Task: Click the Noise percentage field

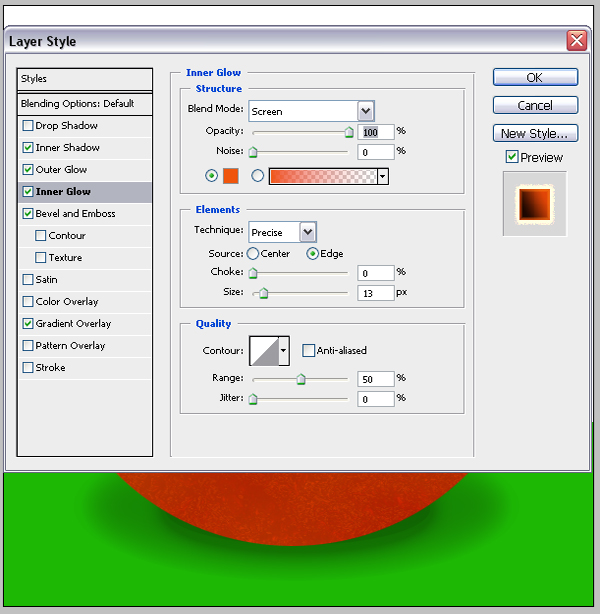Action: [x=376, y=152]
